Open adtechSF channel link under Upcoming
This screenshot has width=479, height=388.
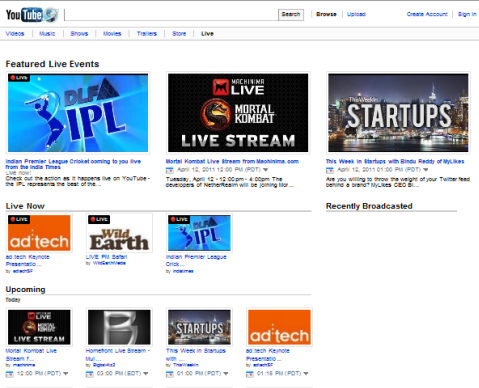pos(263,365)
